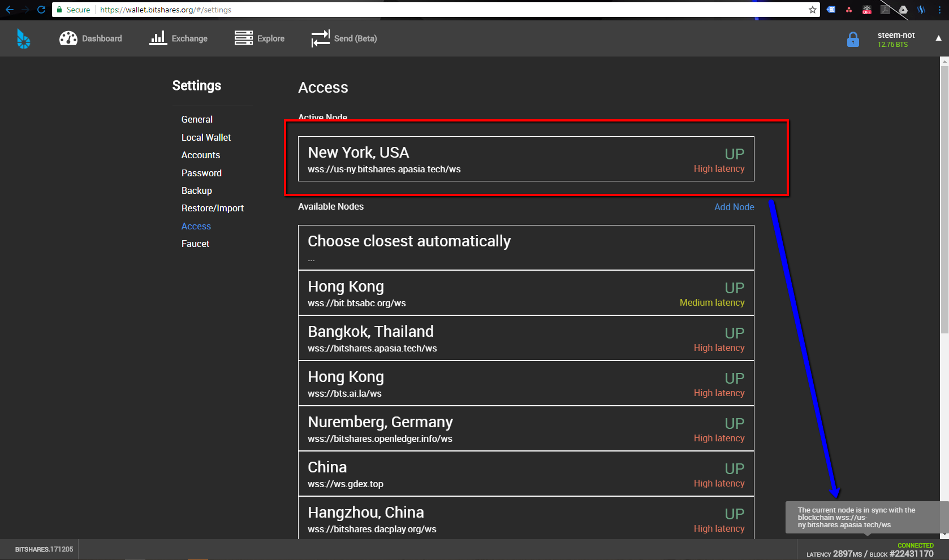
Task: Expand the steem-not account menu arrow
Action: (938, 38)
